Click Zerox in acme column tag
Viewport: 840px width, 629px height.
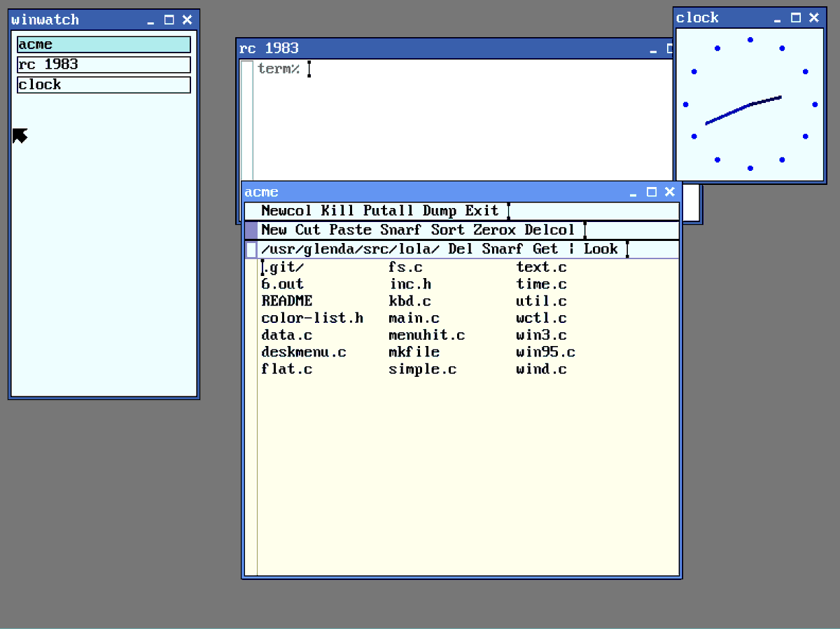click(x=495, y=230)
